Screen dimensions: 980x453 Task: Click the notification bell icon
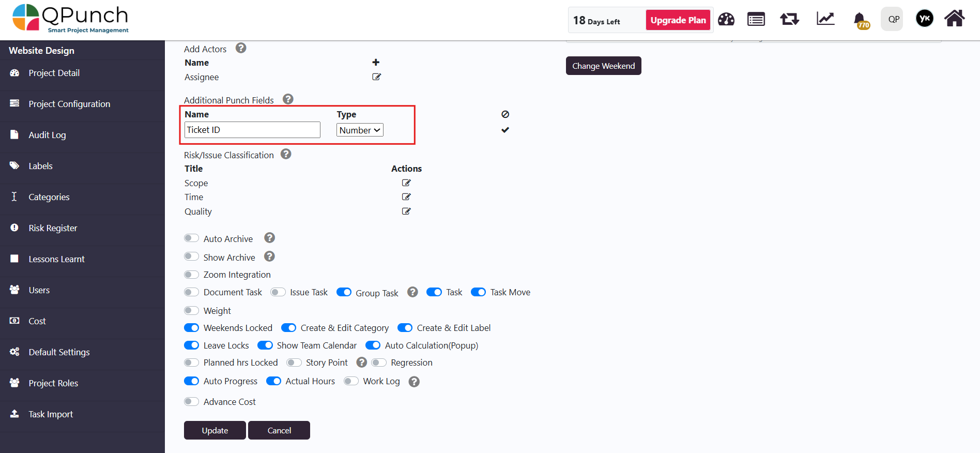pos(860,20)
